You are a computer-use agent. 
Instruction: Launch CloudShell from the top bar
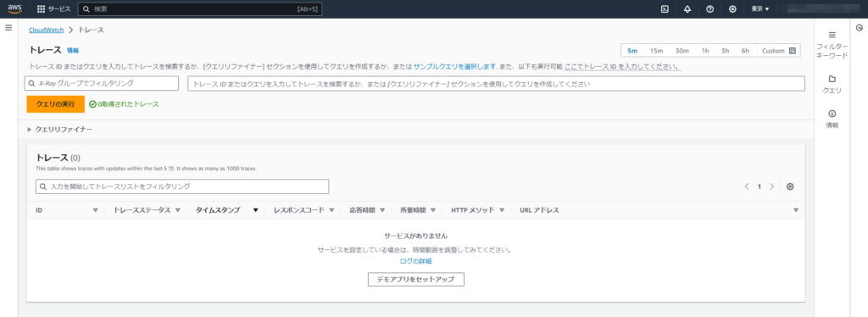click(x=665, y=8)
